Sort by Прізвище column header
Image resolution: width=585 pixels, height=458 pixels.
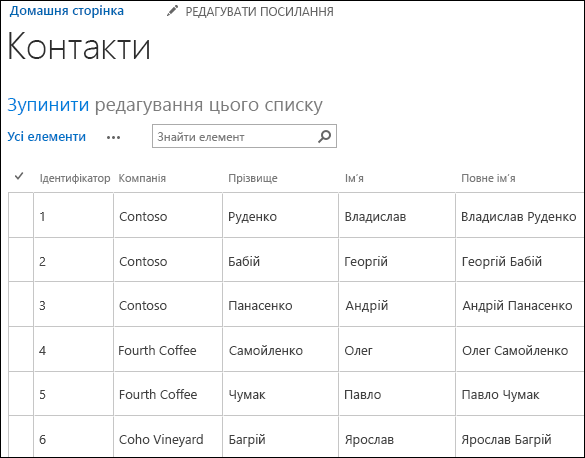point(253,178)
